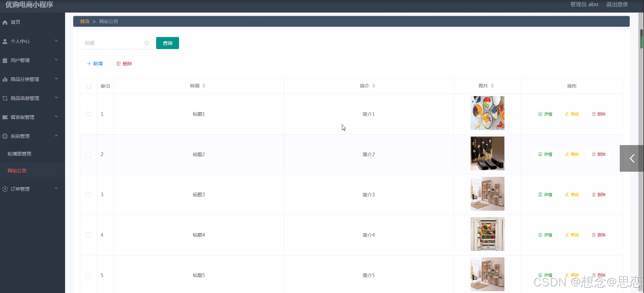The height and width of the screenshot is (293, 644).
Task: Click the magnifier icon in the search field
Action: pos(147,43)
